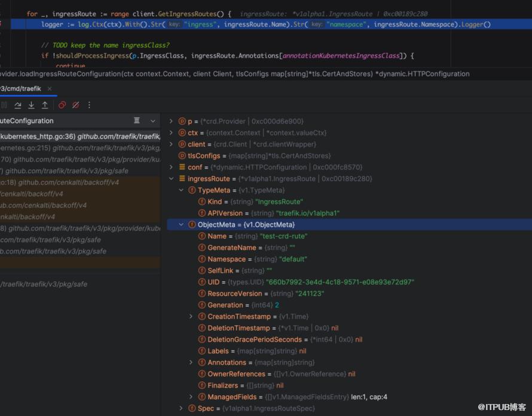Select the ResourceVersion "241123" value

tap(310, 293)
